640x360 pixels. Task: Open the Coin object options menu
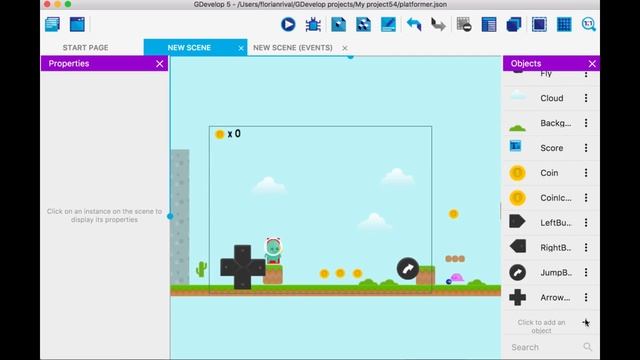tap(586, 173)
